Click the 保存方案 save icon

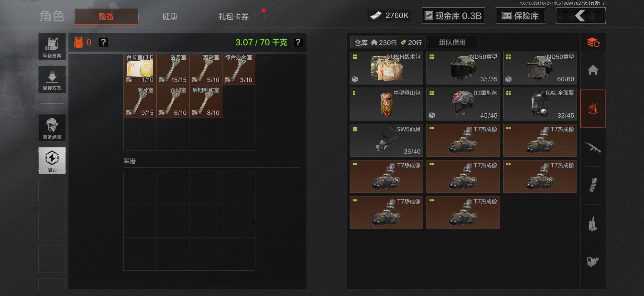[52, 79]
